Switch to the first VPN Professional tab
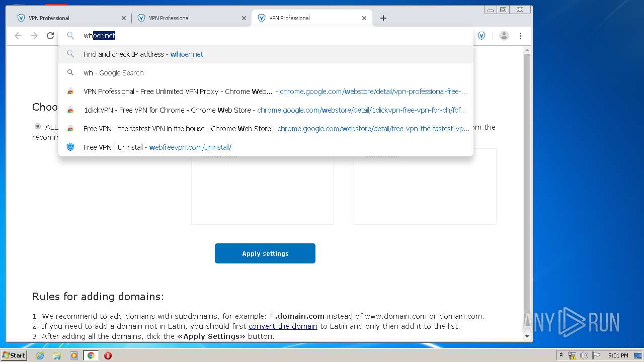The width and height of the screenshot is (644, 362). point(70,18)
